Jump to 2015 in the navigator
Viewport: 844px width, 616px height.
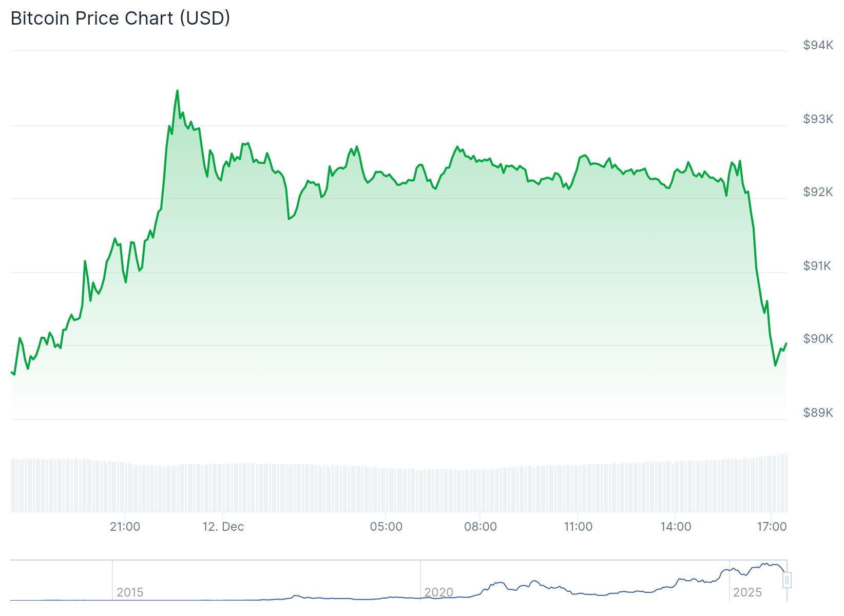click(x=130, y=592)
